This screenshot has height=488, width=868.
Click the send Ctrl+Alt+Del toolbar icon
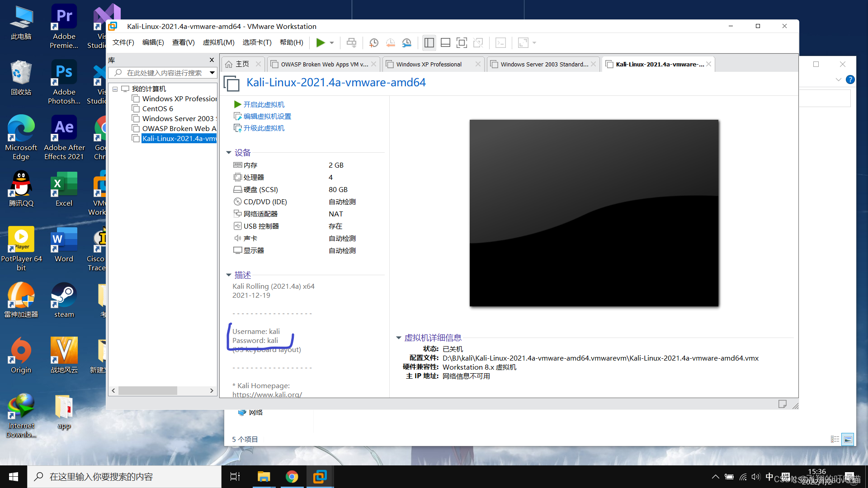(351, 43)
